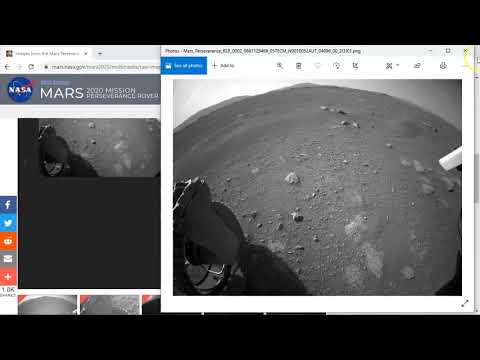Reload the browser page
Screen dimensions: 480x360
31,67
